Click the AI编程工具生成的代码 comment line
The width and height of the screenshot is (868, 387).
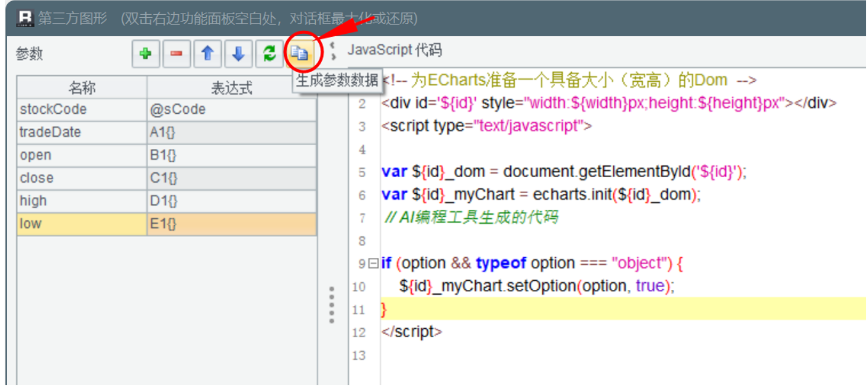tap(471, 218)
